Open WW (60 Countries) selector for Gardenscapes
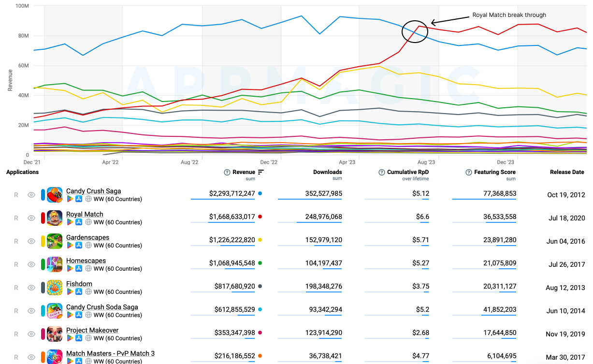 click(117, 246)
